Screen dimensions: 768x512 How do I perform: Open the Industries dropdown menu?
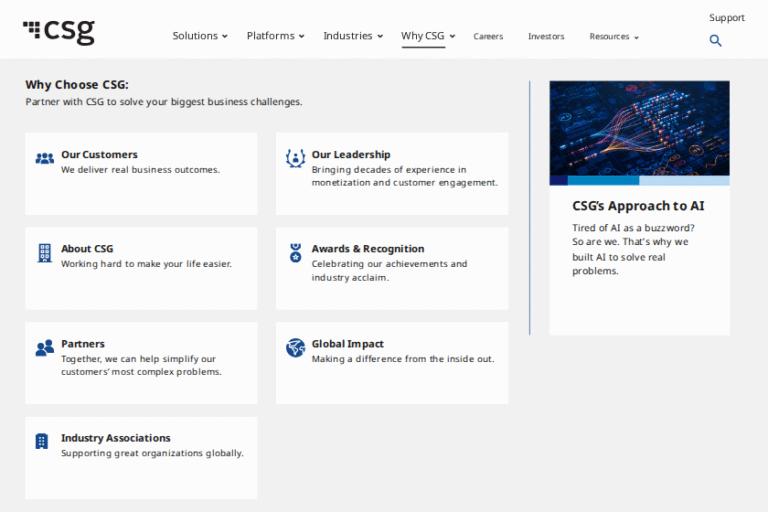tap(352, 36)
